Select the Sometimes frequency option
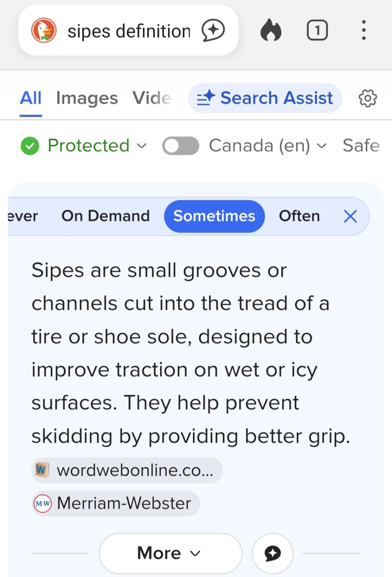Viewport: 392px width, 577px height. coord(214,216)
